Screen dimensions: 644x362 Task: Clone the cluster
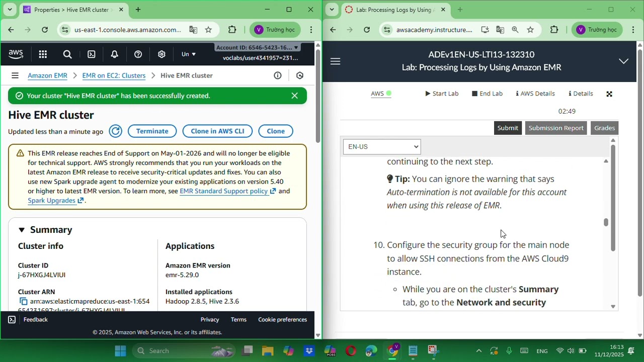coord(276,131)
